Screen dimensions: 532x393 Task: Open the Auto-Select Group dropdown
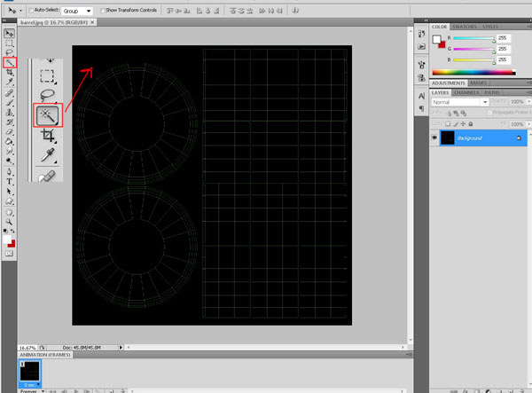click(78, 11)
